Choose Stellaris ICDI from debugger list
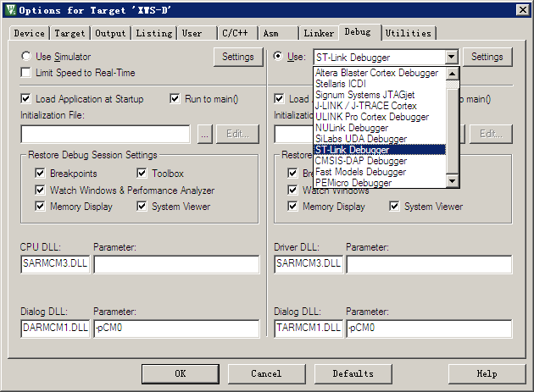Viewport: 534px width, 392px height. [380, 84]
